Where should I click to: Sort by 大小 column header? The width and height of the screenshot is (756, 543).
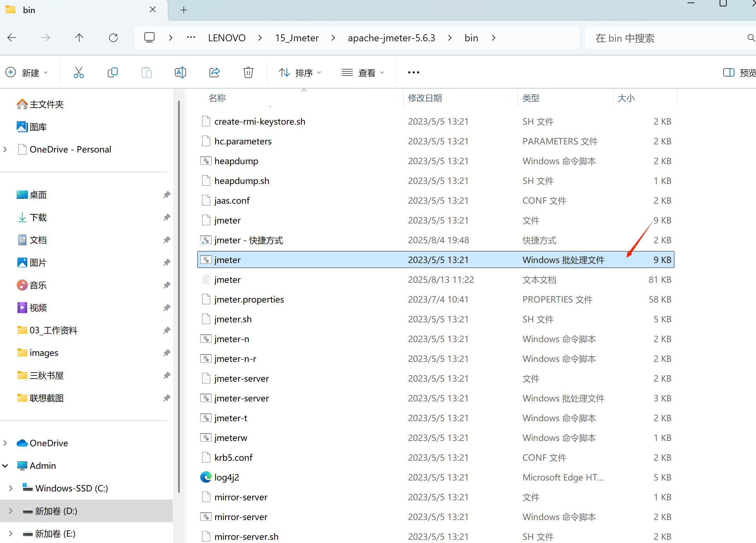tap(626, 98)
